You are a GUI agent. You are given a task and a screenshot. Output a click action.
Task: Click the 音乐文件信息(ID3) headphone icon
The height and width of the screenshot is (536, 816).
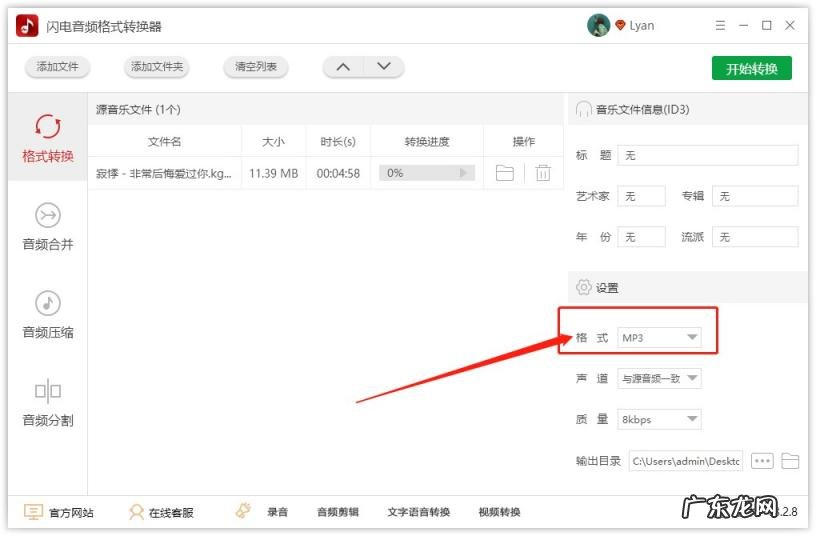583,109
